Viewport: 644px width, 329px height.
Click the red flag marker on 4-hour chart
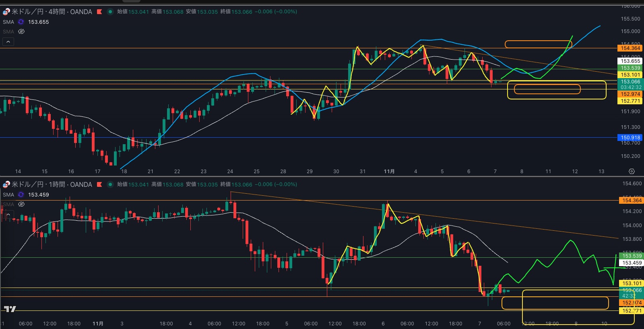pyautogui.click(x=99, y=12)
